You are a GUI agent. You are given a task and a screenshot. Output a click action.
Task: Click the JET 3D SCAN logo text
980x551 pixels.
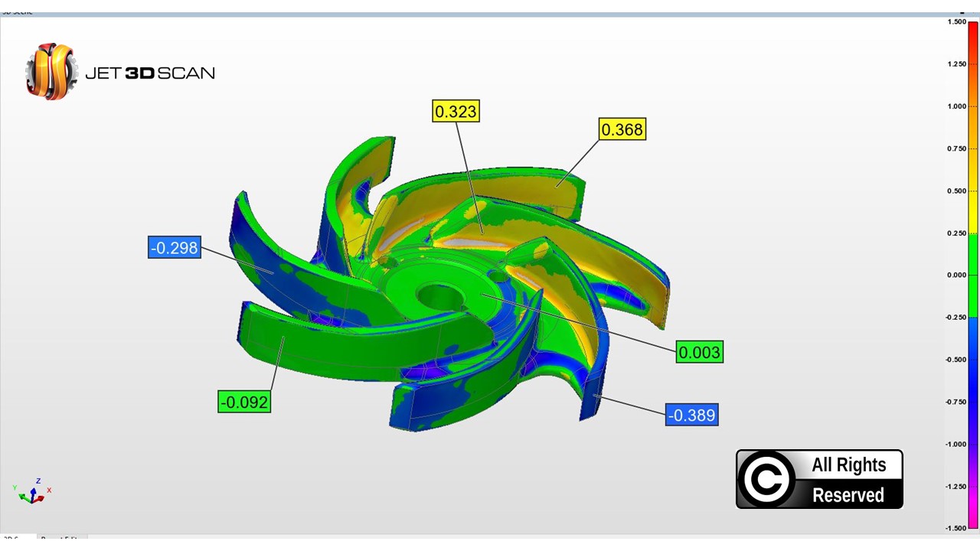tap(150, 73)
